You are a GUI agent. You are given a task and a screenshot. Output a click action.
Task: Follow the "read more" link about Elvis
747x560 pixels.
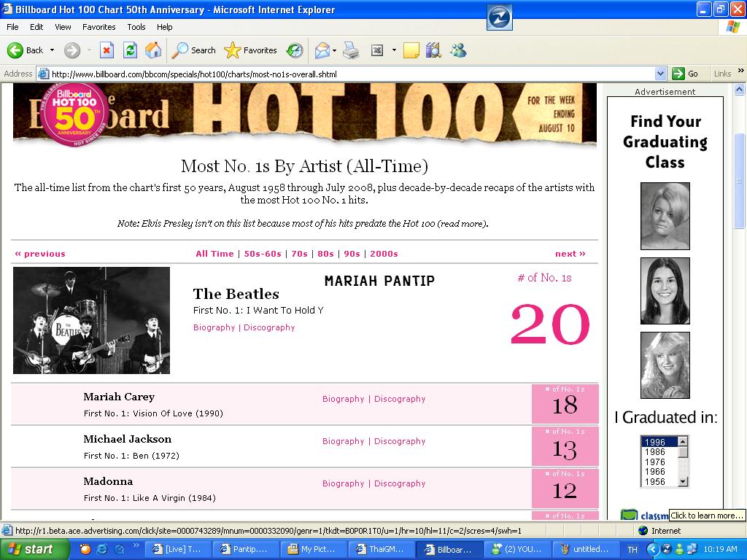tap(462, 223)
